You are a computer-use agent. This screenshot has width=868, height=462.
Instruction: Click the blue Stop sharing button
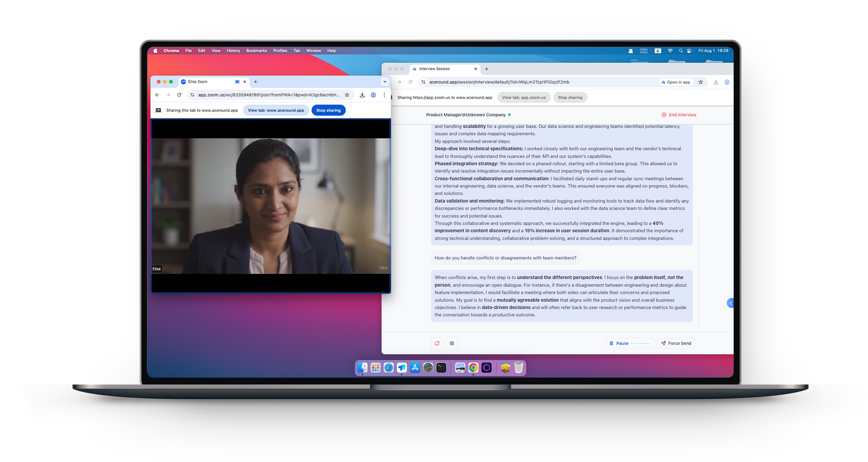tap(329, 110)
